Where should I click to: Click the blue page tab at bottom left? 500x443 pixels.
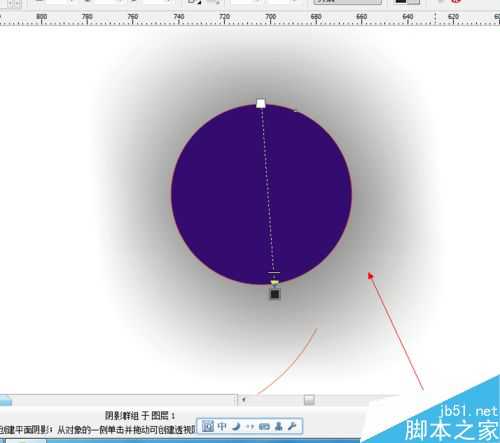click(5, 400)
